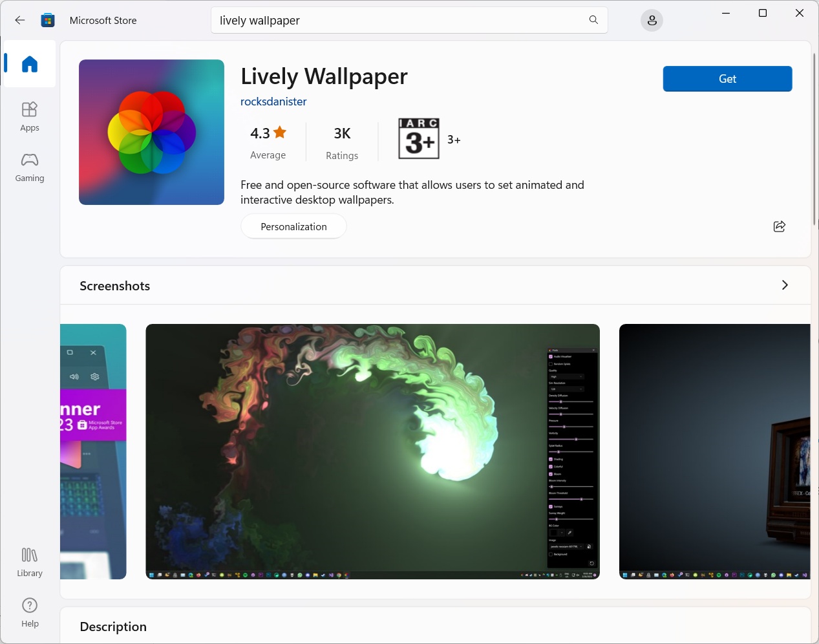Open the rocksdanister publisher link
819x644 pixels.
pyautogui.click(x=273, y=102)
